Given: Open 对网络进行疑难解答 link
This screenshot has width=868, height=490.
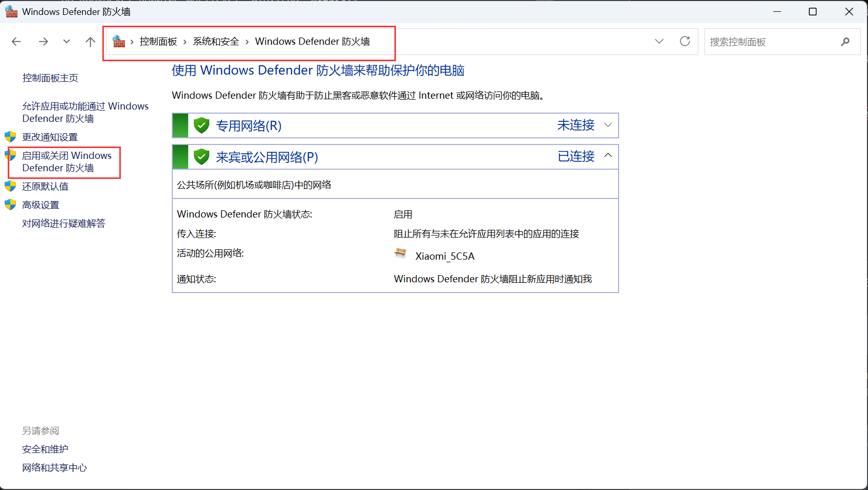Looking at the screenshot, I should click(x=64, y=224).
